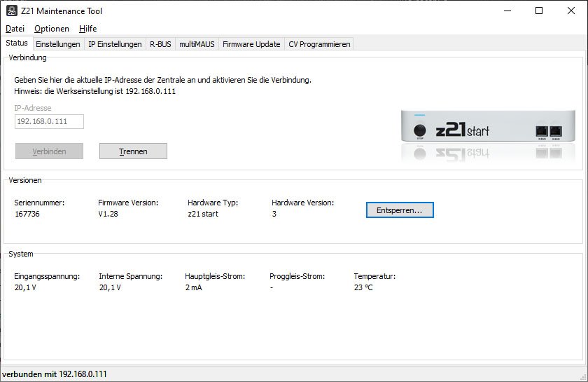This screenshot has height=382, width=588.
Task: Click the Hardware Typ label
Action: [x=213, y=203]
